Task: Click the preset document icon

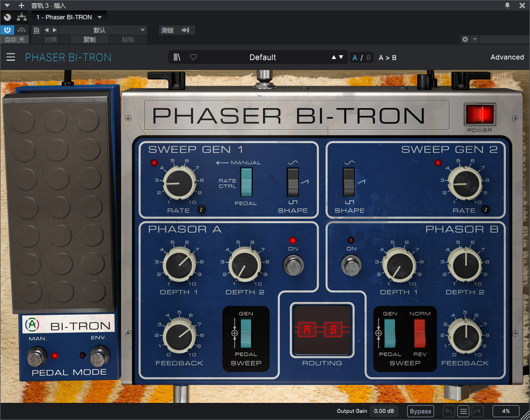Action: point(36,30)
